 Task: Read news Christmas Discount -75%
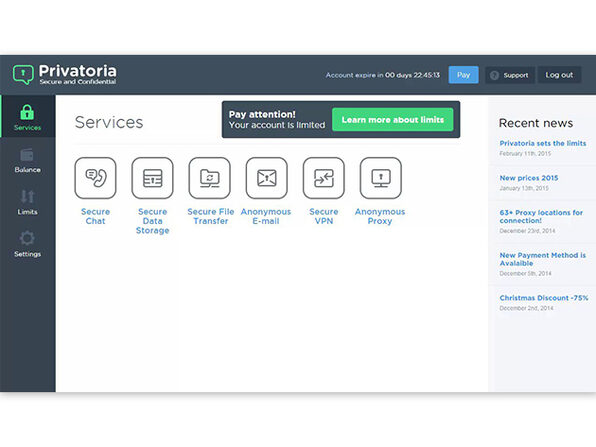(x=544, y=298)
